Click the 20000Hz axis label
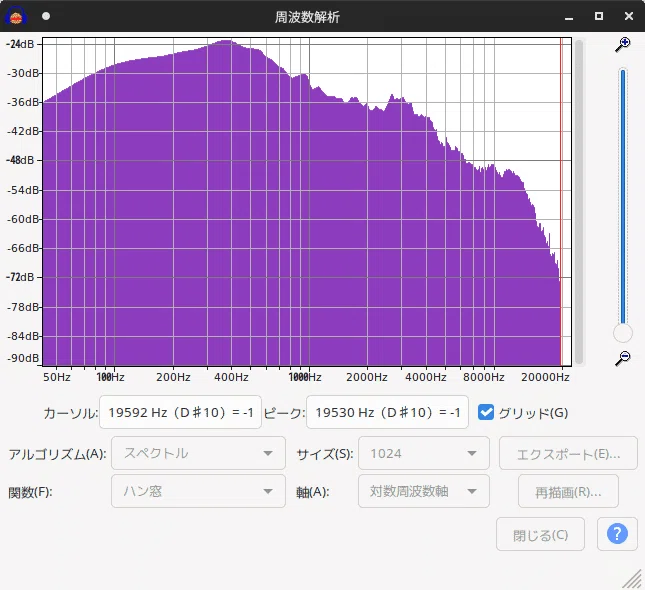645x590 pixels. pyautogui.click(x=545, y=377)
